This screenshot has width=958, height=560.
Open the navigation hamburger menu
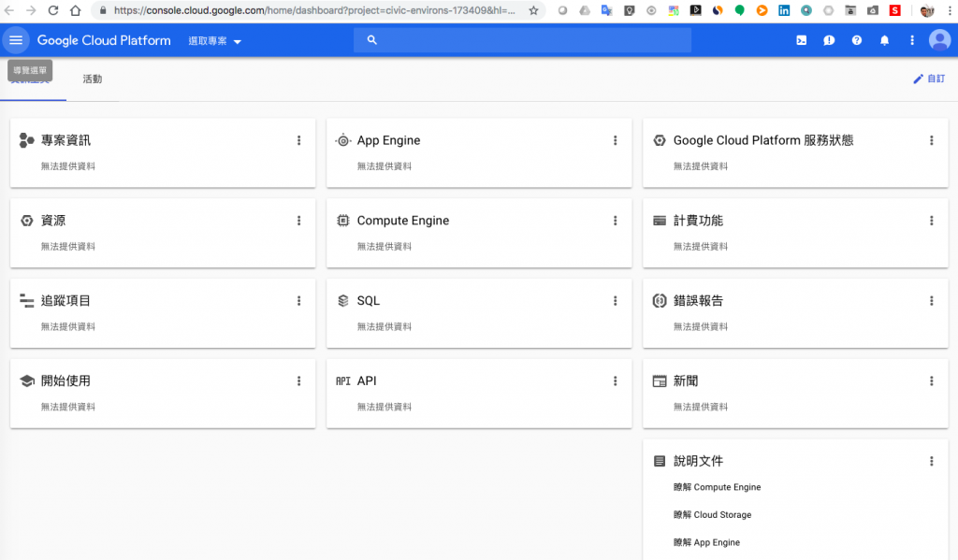[16, 40]
